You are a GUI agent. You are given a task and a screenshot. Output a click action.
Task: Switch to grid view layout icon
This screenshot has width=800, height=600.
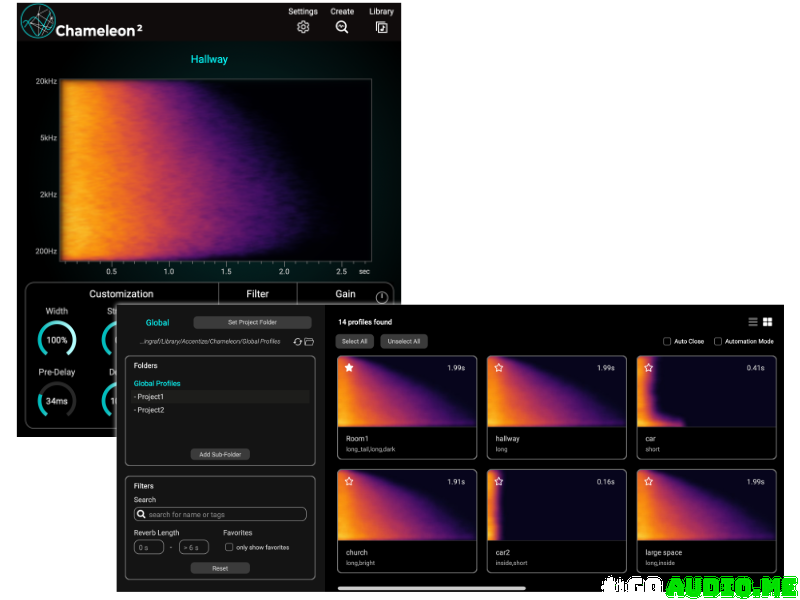click(767, 322)
